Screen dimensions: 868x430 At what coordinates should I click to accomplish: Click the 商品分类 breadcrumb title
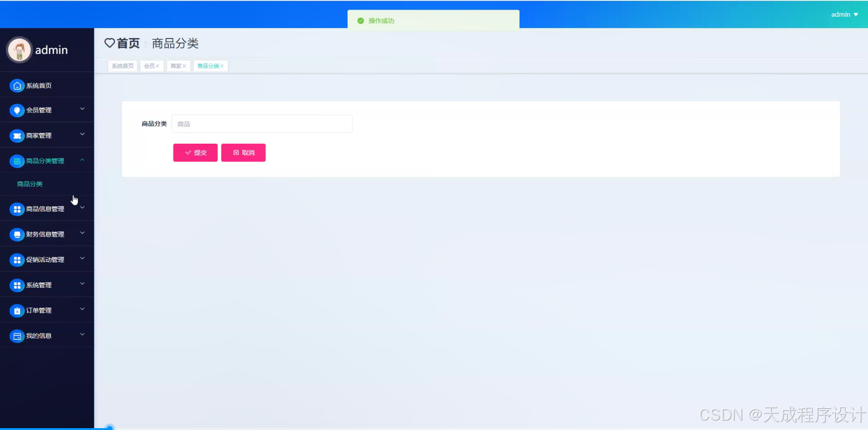tap(175, 43)
